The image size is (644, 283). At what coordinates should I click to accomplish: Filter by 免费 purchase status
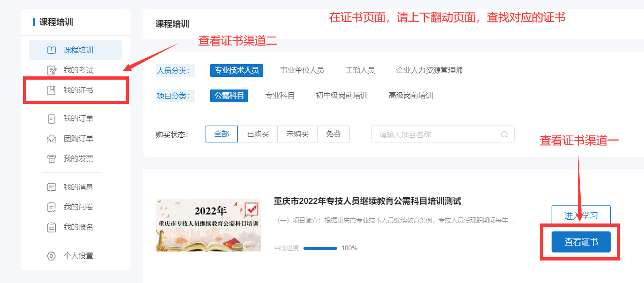pyautogui.click(x=333, y=134)
